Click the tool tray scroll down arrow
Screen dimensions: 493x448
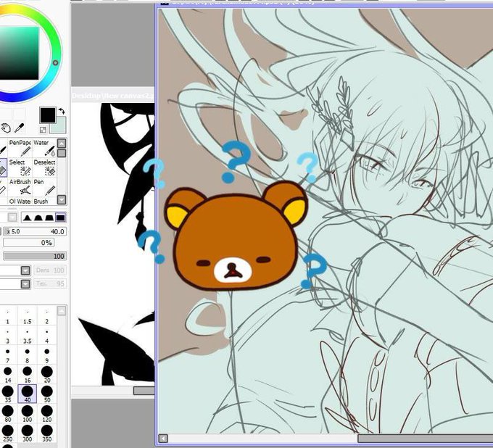coord(62,199)
